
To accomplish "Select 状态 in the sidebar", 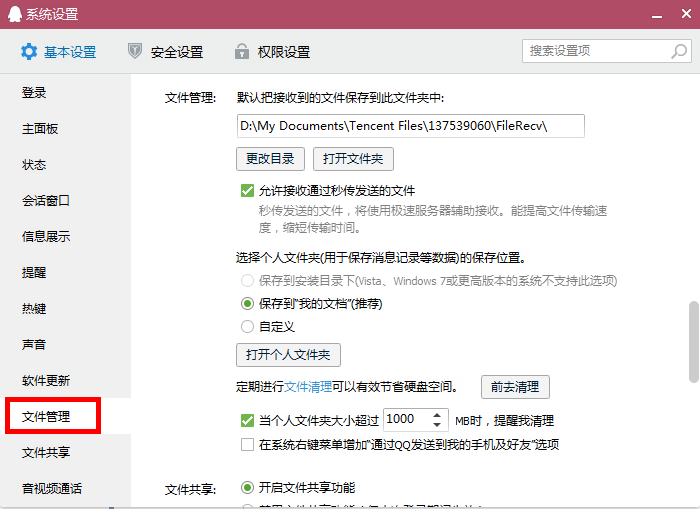I will [x=34, y=165].
